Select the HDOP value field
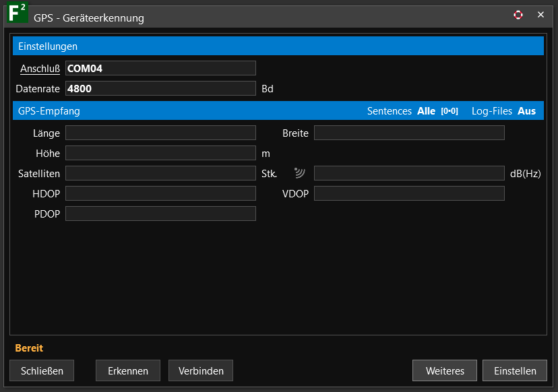Viewport: 558px width, 392px height. pos(160,193)
